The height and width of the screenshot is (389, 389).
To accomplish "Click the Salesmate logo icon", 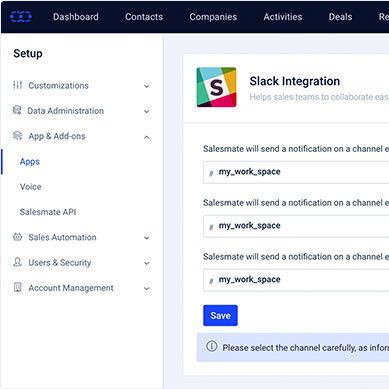I will [21, 16].
